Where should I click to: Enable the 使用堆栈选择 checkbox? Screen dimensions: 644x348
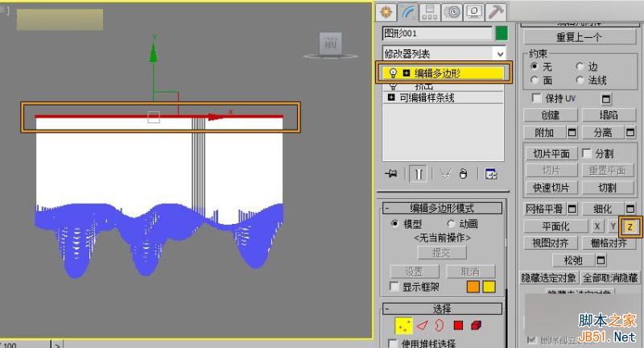tap(393, 343)
